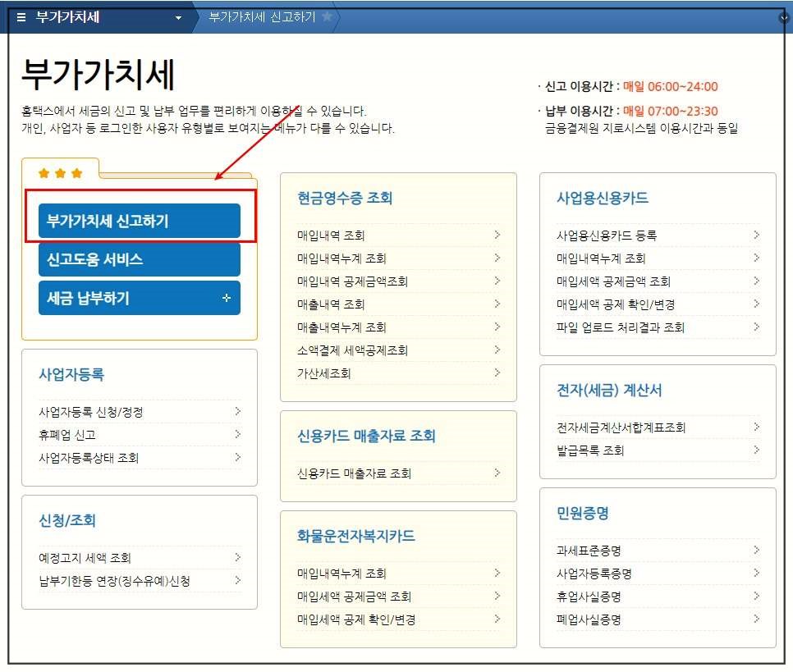Click chevron beside 현금영수증 매입내역 조회
This screenshot has width=793, height=672.
click(x=497, y=235)
